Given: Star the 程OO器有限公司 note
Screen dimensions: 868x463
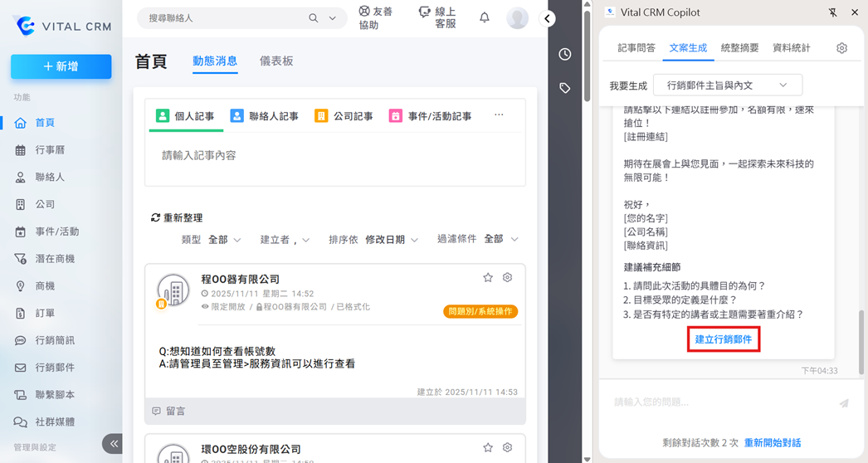Looking at the screenshot, I should pyautogui.click(x=488, y=278).
